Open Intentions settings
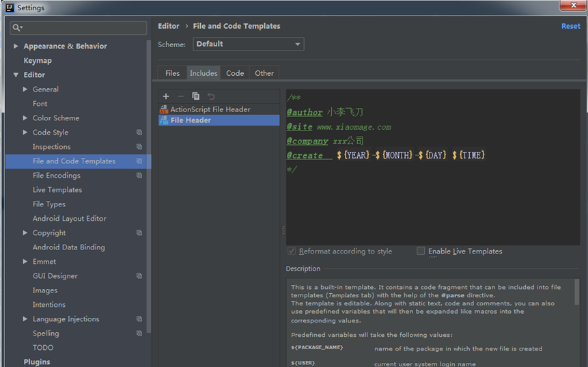This screenshot has height=367, width=588. 49,305
